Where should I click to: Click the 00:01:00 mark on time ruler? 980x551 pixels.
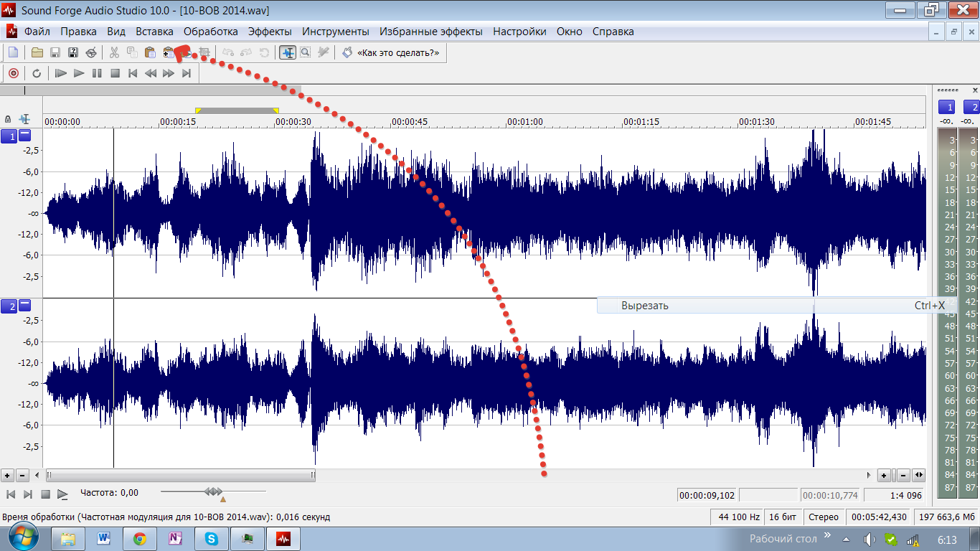pyautogui.click(x=525, y=122)
